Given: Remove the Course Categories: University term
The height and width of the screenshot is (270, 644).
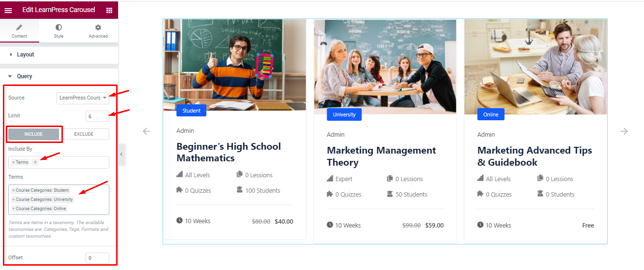Looking at the screenshot, I should (14, 199).
